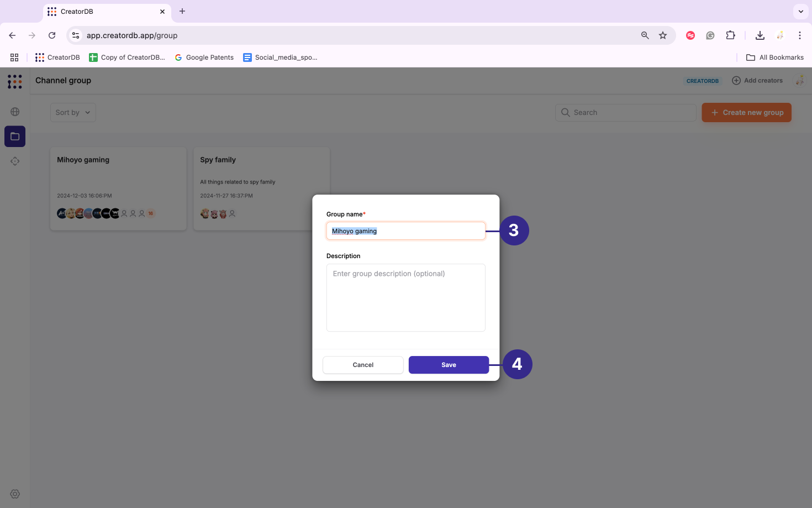Focus the Description text area
This screenshot has width=812, height=508.
pyautogui.click(x=406, y=297)
